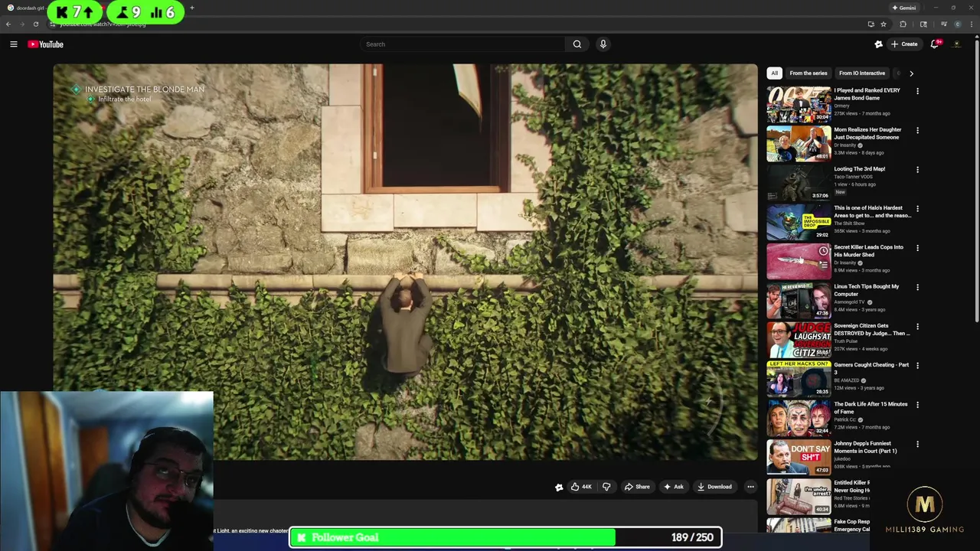This screenshot has width=980, height=551.
Task: Open the Gemini button in Chrome
Action: point(904,8)
